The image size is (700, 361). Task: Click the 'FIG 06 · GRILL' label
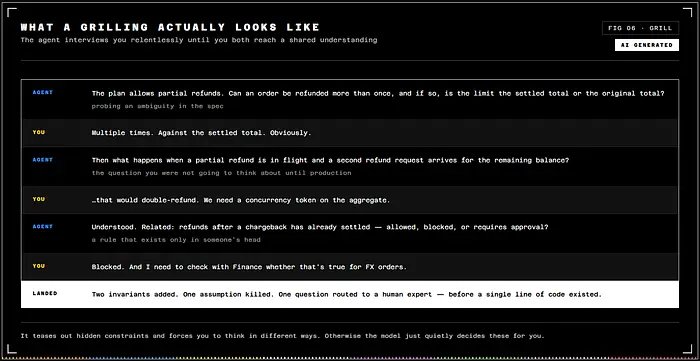tap(640, 28)
